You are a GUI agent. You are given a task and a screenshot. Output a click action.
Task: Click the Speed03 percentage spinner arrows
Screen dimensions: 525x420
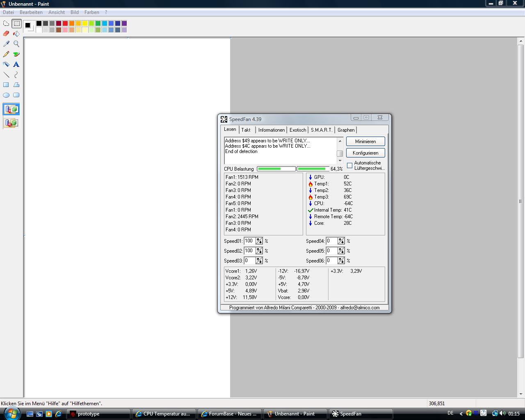(259, 261)
